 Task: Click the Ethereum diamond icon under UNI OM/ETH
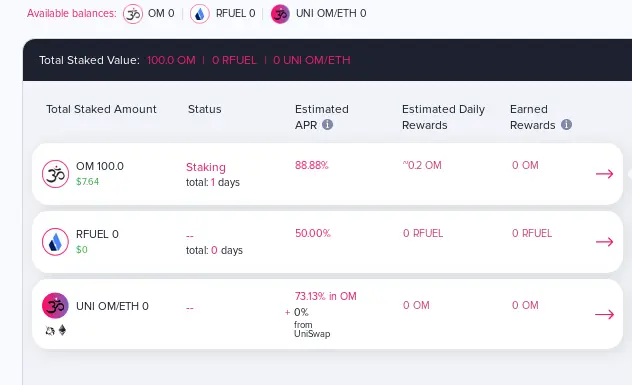click(62, 331)
